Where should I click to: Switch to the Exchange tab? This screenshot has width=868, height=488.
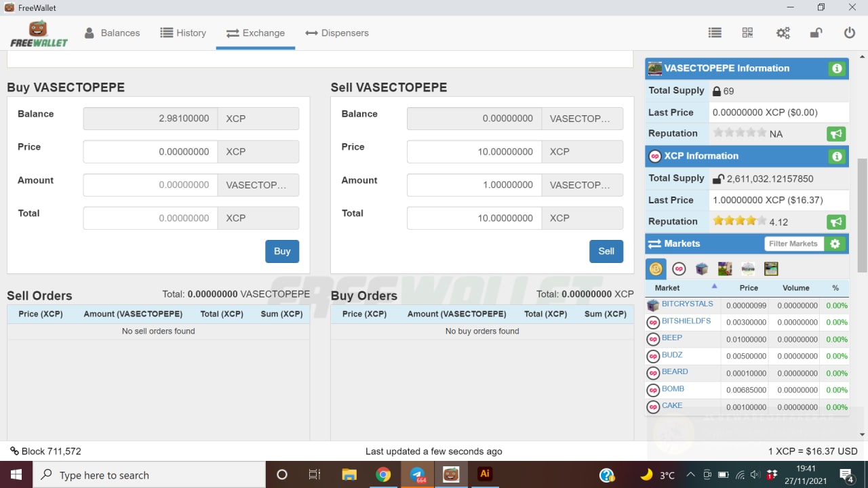(x=256, y=33)
